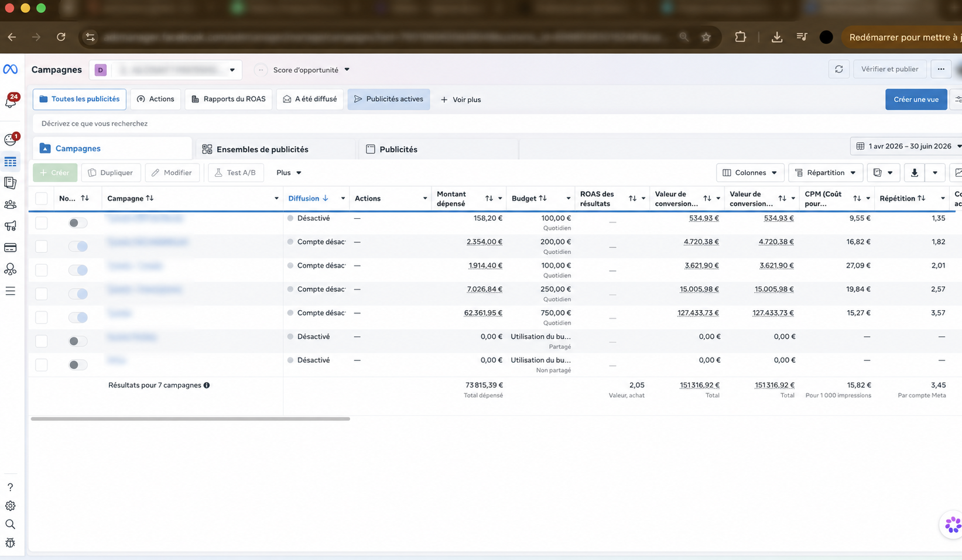Viewport: 962px width, 560px height.
Task: Click the Modifier button
Action: [x=172, y=173]
